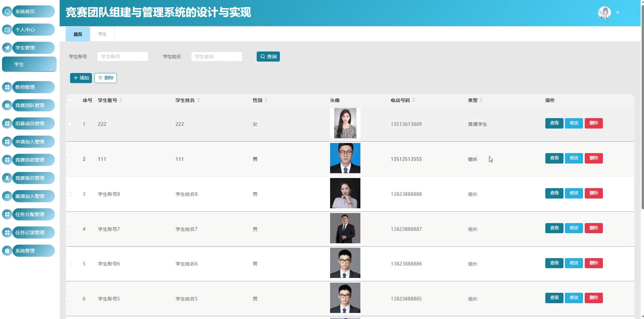Click the user avatar in the header
This screenshot has width=644, height=319.
pos(604,13)
